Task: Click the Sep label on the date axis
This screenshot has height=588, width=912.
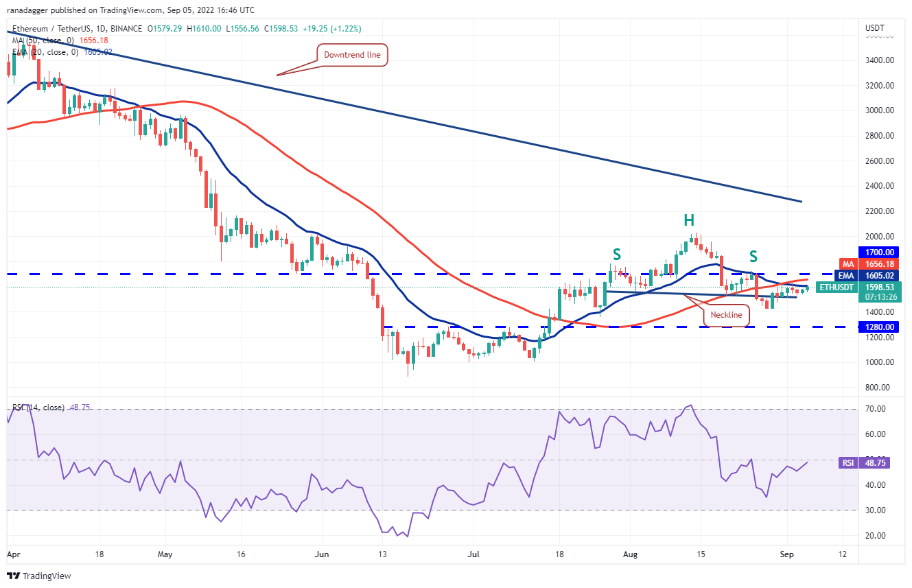Action: click(788, 553)
